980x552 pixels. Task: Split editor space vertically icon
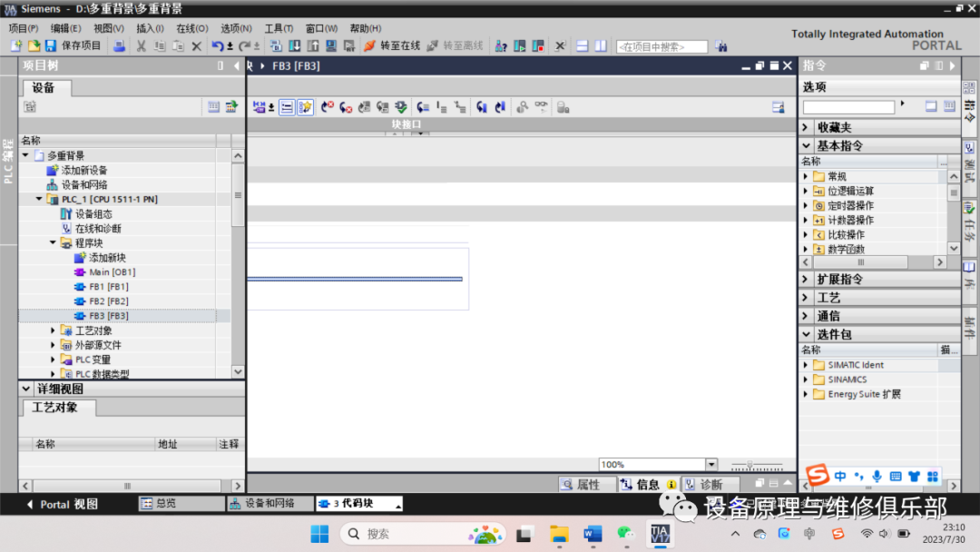click(x=601, y=45)
